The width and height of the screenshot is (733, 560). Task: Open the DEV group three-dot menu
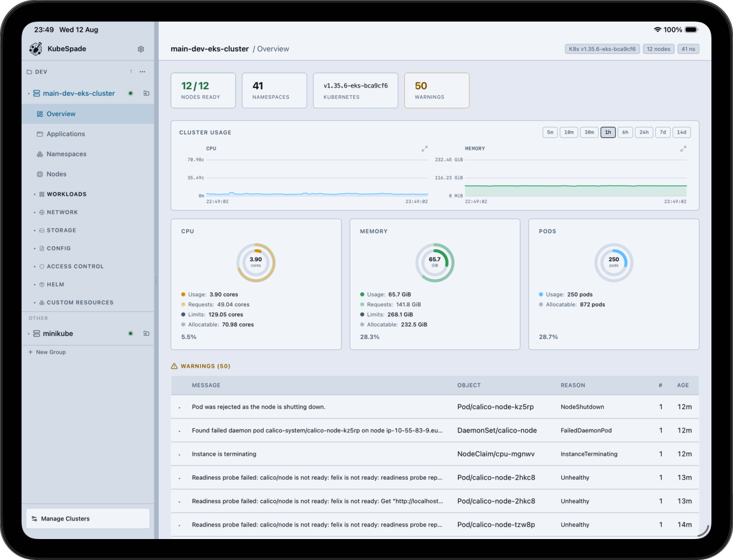pyautogui.click(x=143, y=72)
